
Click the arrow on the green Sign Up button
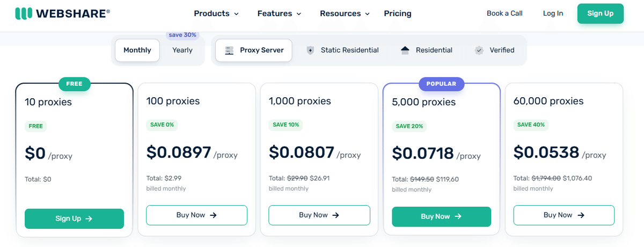click(x=89, y=219)
